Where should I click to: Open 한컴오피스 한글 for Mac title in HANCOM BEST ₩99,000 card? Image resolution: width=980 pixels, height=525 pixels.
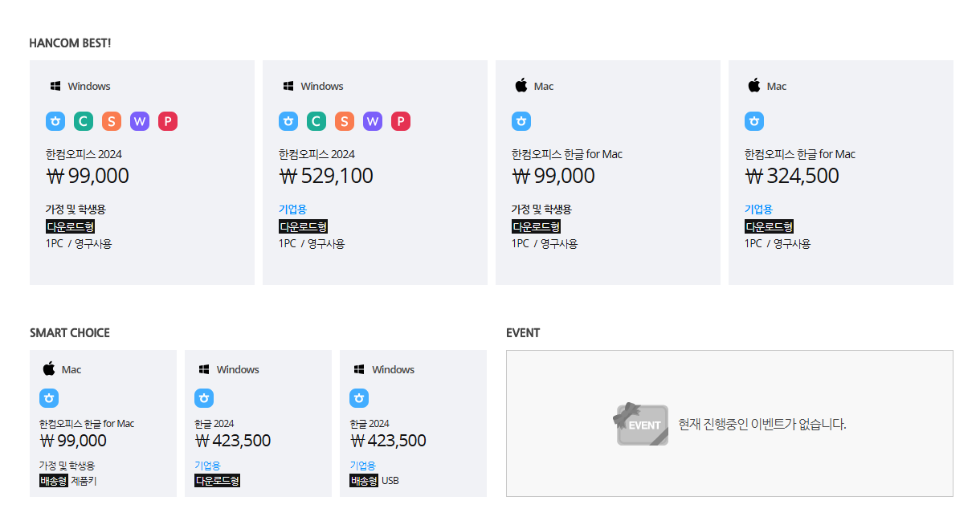(x=567, y=154)
